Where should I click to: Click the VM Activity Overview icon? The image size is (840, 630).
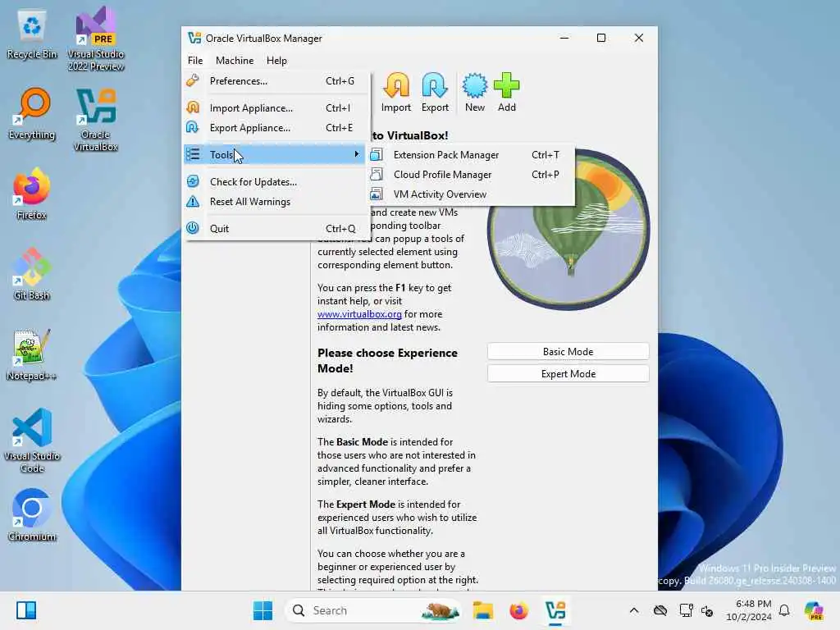pyautogui.click(x=377, y=194)
